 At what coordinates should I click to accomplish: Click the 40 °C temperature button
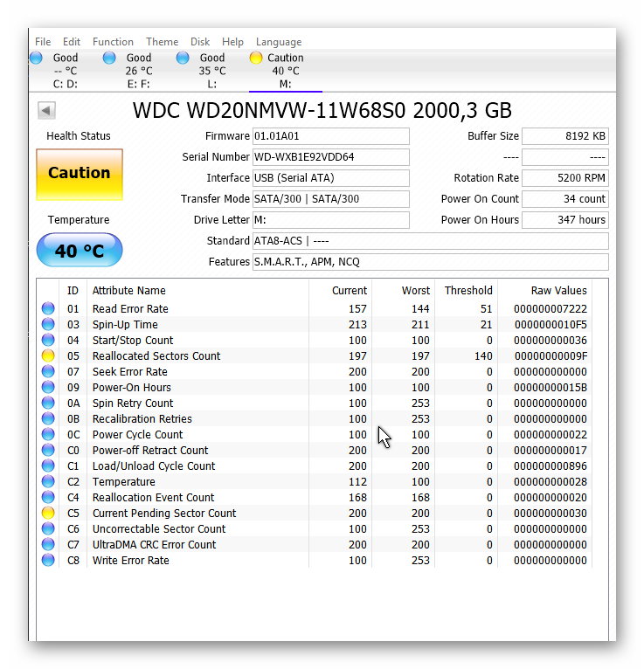(x=80, y=251)
